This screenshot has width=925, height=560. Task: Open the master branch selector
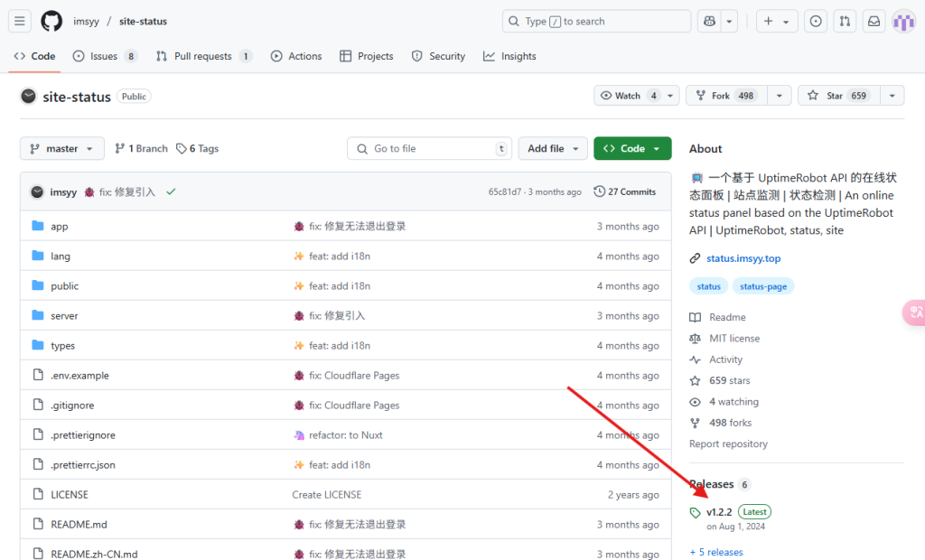coord(62,149)
